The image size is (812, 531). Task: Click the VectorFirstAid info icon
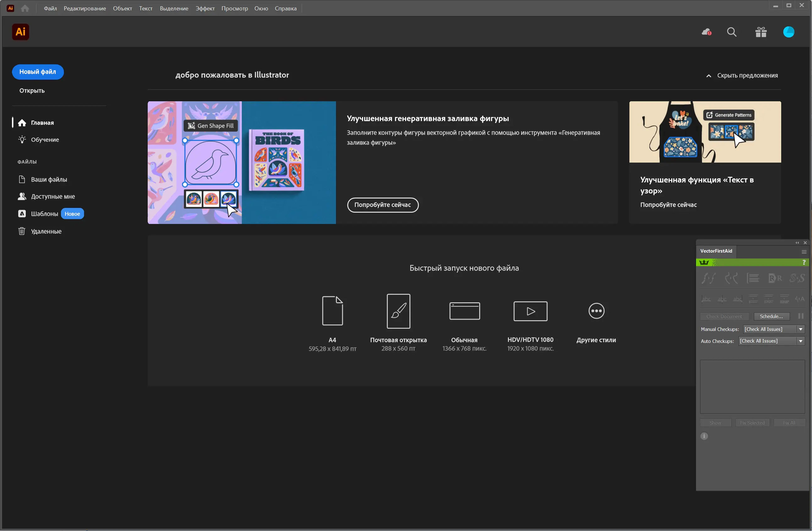pos(704,436)
